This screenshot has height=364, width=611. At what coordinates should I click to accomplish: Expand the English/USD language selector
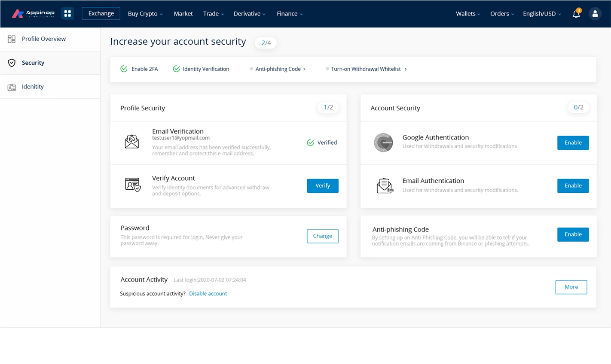(541, 14)
